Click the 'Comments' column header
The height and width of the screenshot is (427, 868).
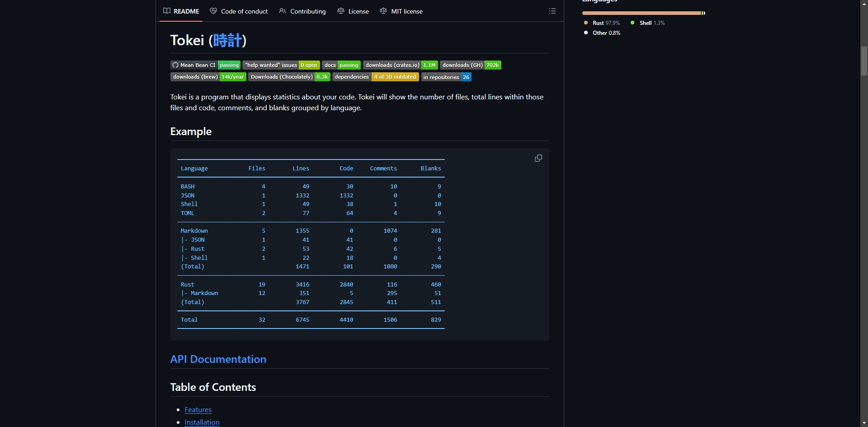383,169
